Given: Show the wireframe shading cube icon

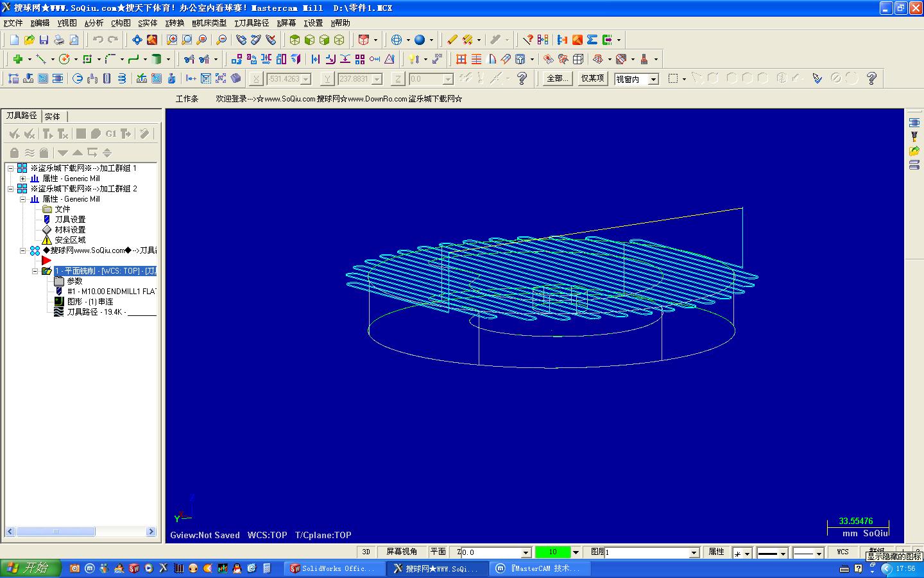Looking at the screenshot, I should point(339,40).
